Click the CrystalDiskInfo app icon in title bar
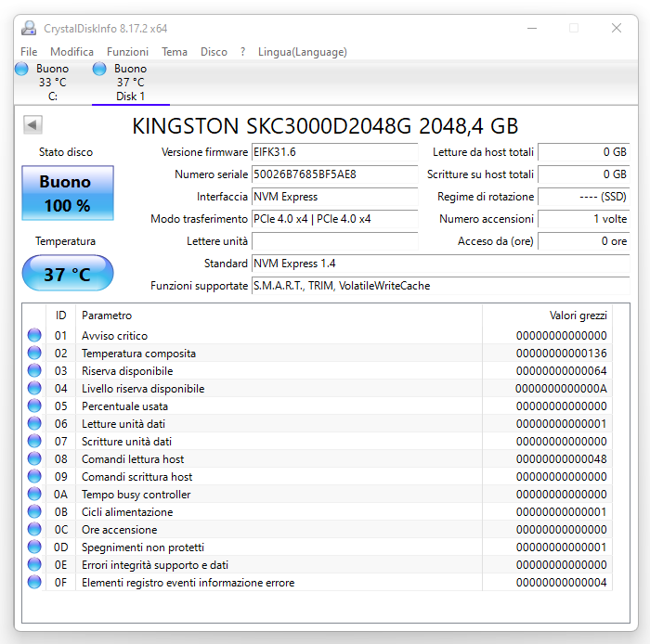The image size is (650, 644). (x=29, y=28)
